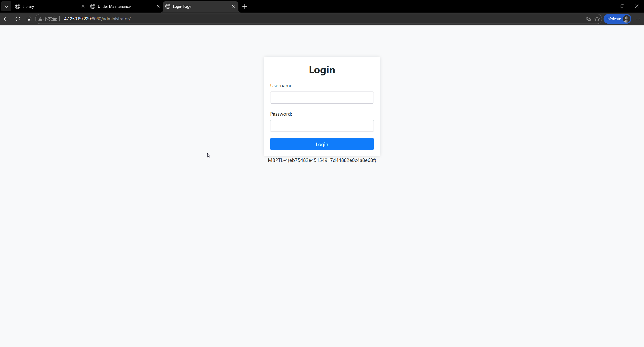Expand the tab actions dropdown
This screenshot has width=644, height=347.
click(x=6, y=6)
